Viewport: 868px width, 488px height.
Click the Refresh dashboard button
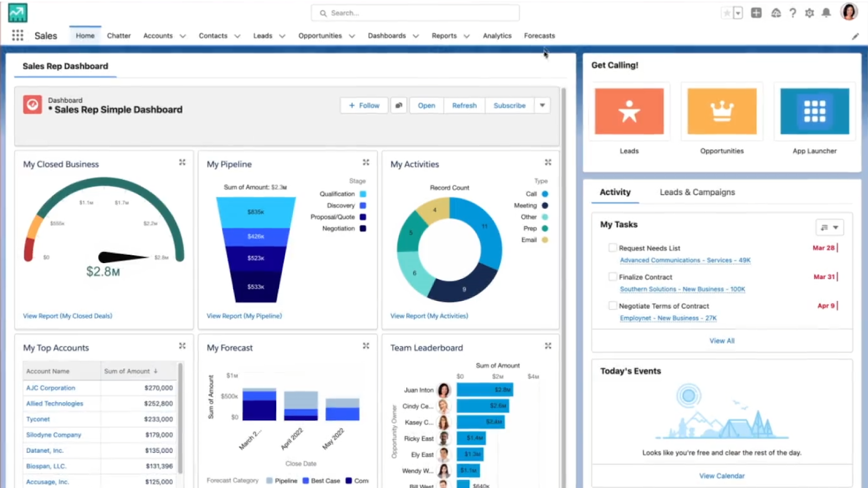tap(464, 105)
